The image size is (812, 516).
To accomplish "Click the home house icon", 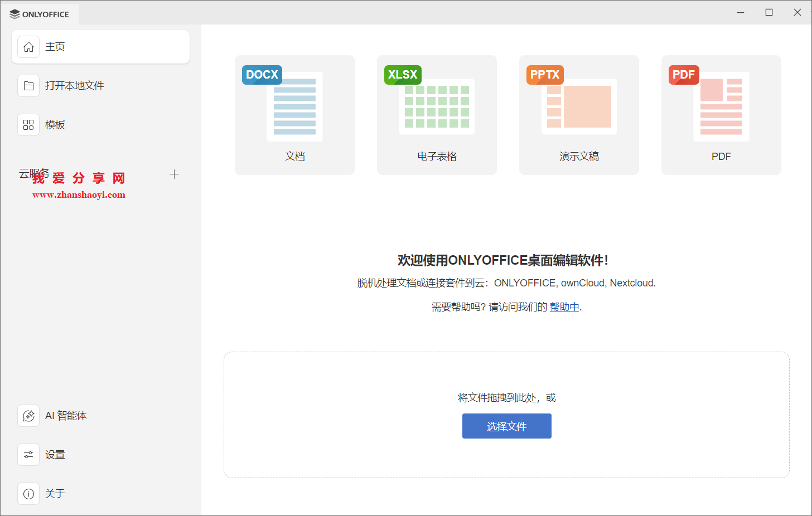I will tap(28, 47).
